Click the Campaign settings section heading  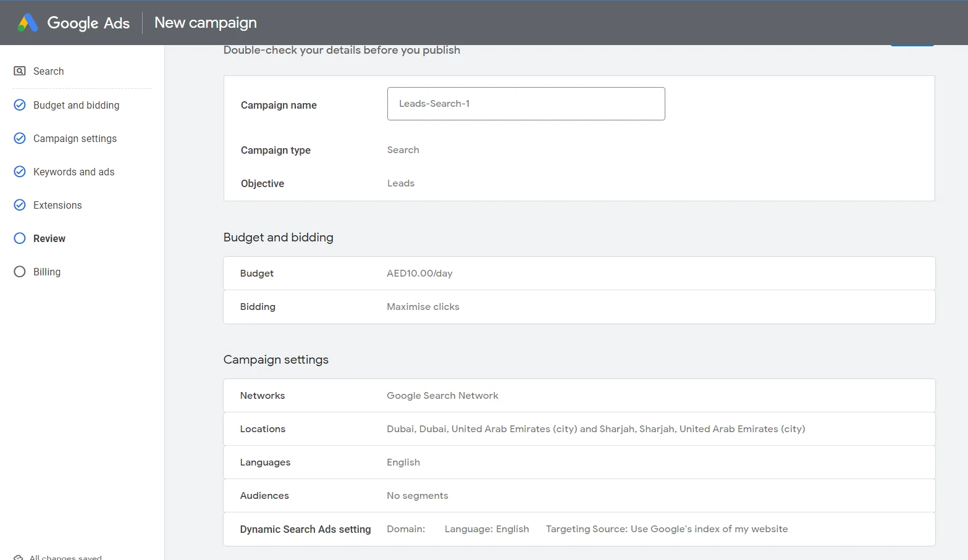276,359
